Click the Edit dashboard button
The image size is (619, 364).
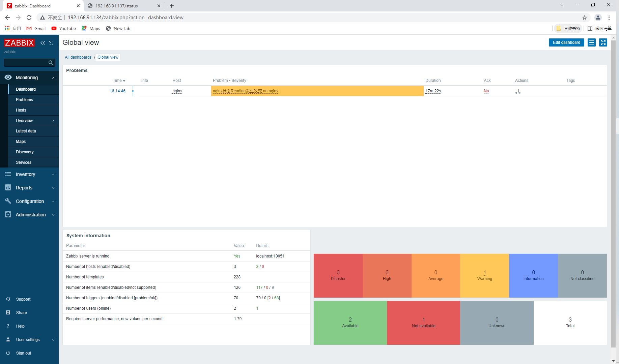566,42
